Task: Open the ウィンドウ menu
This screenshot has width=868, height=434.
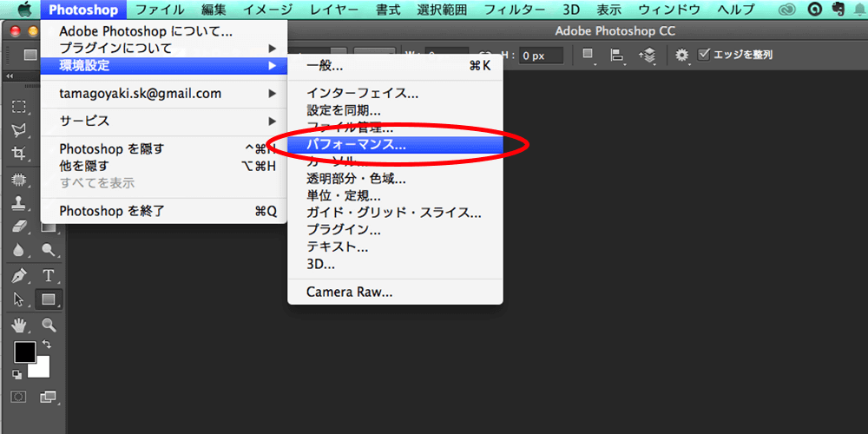Action: (x=668, y=9)
